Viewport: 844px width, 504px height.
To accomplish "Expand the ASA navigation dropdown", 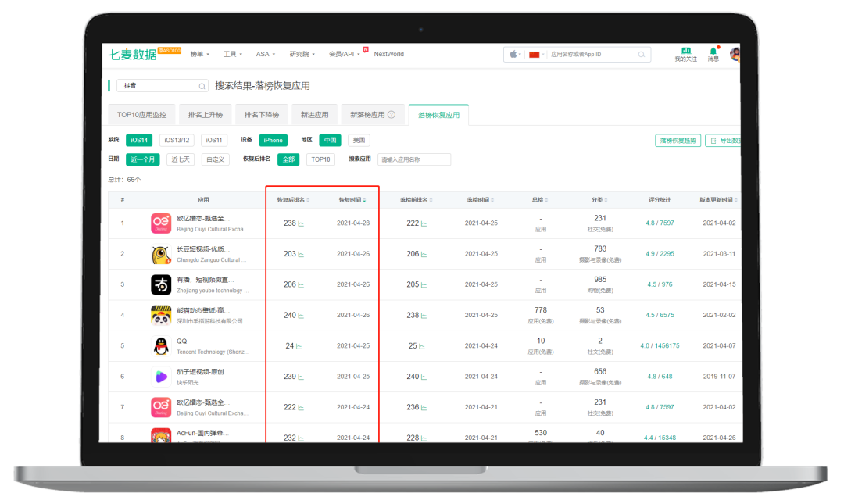I will pos(266,55).
